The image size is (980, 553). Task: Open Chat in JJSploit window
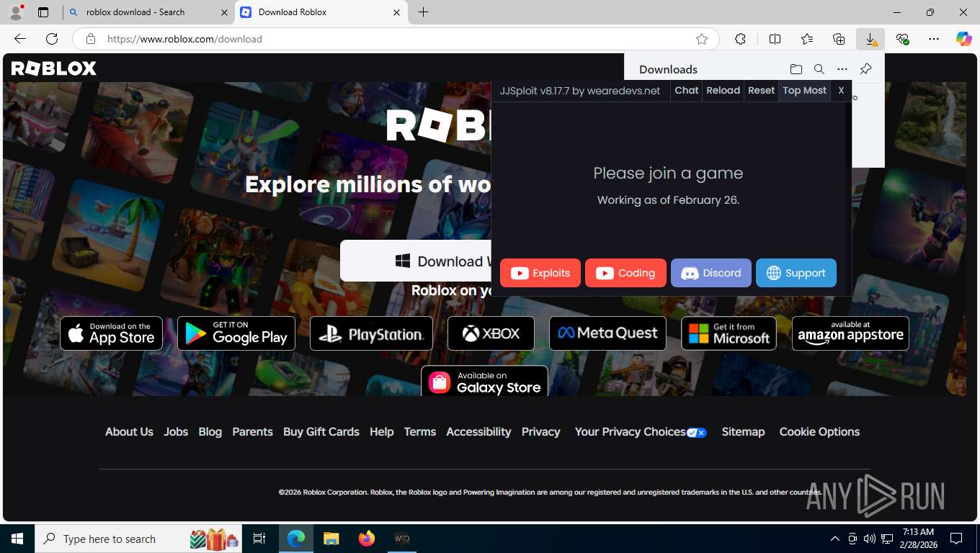pos(686,91)
